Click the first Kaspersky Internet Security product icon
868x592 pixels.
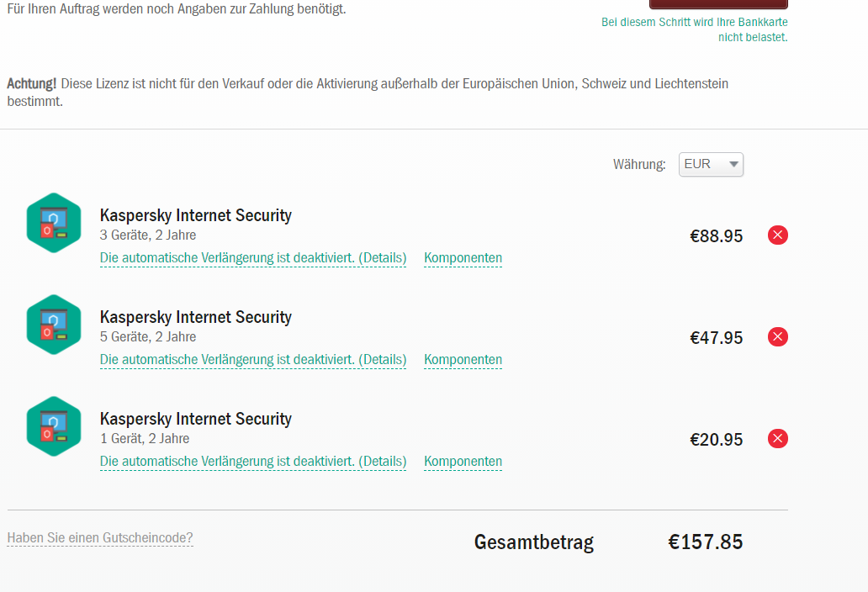pos(54,223)
